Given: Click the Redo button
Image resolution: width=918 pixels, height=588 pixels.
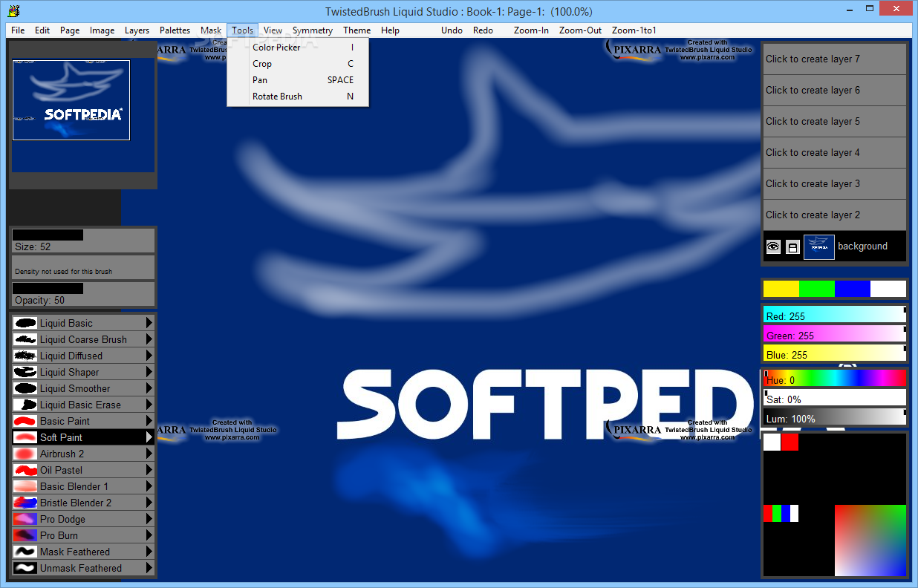Looking at the screenshot, I should pyautogui.click(x=483, y=30).
